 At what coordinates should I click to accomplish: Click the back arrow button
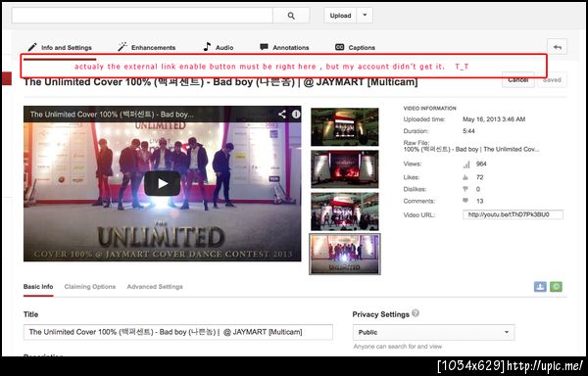pos(558,47)
